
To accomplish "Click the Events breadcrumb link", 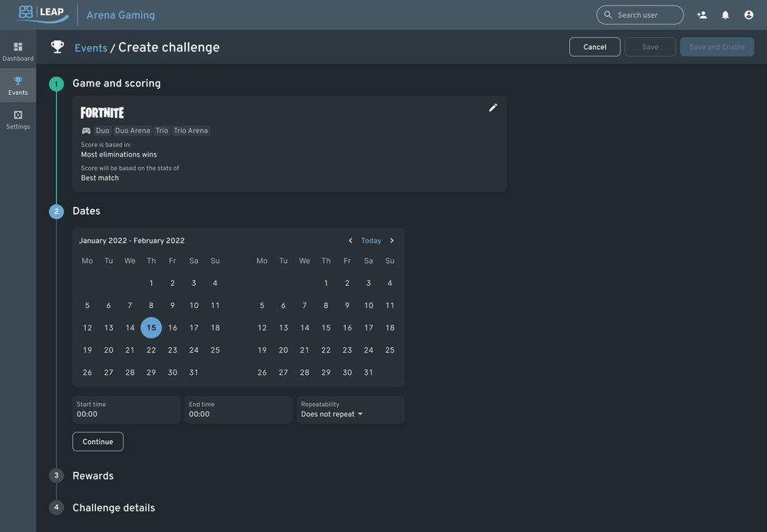I will pos(91,48).
